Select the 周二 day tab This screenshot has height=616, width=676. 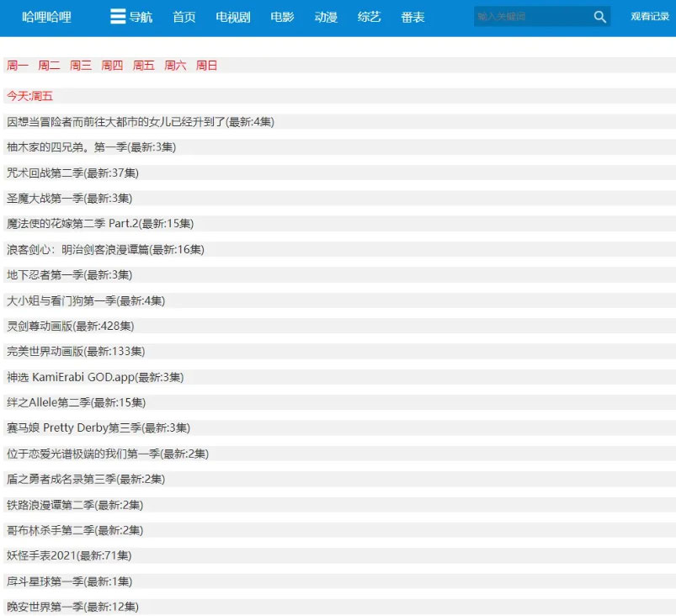[49, 66]
